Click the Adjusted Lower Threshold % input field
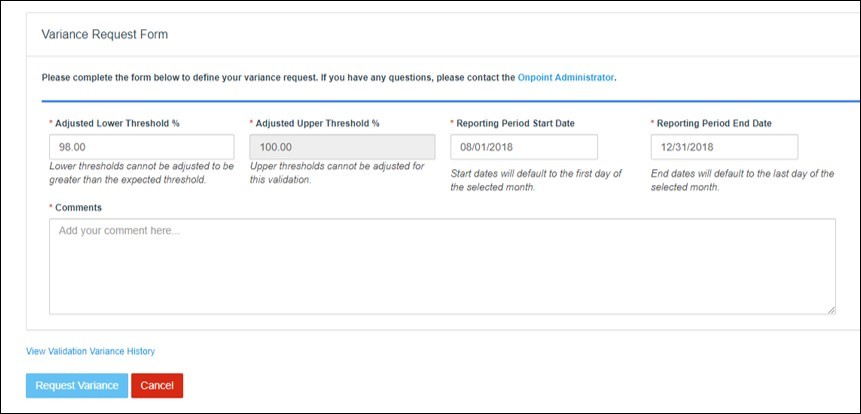The width and height of the screenshot is (861, 414). 142,147
